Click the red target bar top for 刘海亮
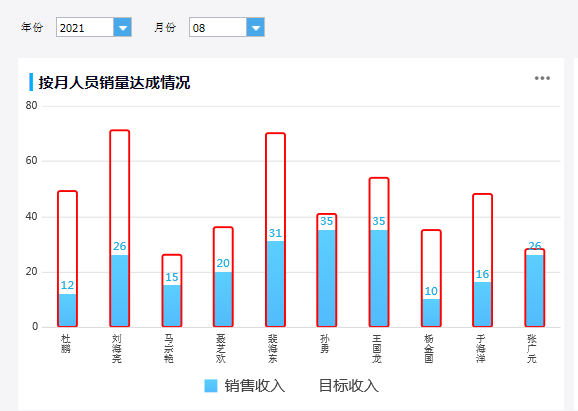 119,130
